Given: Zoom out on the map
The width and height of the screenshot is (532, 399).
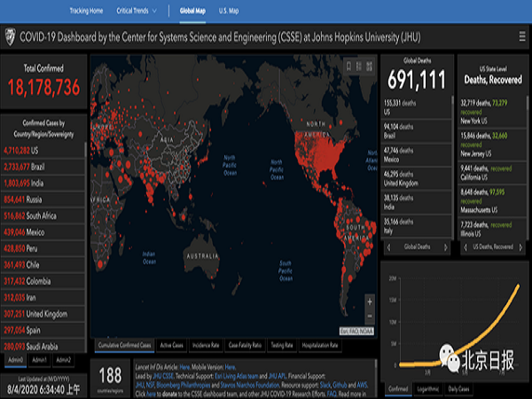Looking at the screenshot, I should tap(368, 315).
